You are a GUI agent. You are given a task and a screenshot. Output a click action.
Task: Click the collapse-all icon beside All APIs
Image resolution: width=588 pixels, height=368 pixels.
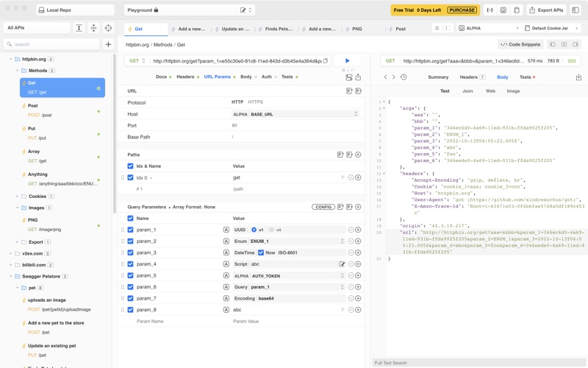pyautogui.click(x=94, y=28)
